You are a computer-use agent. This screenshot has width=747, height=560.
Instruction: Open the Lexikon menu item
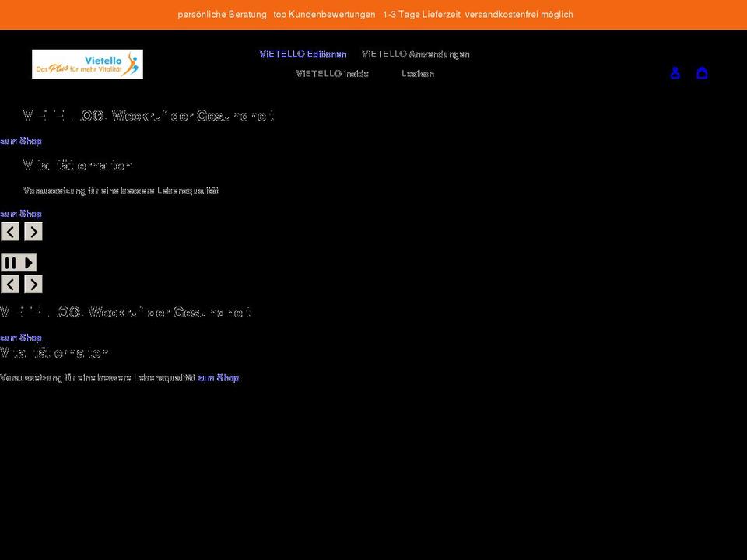[x=418, y=73]
